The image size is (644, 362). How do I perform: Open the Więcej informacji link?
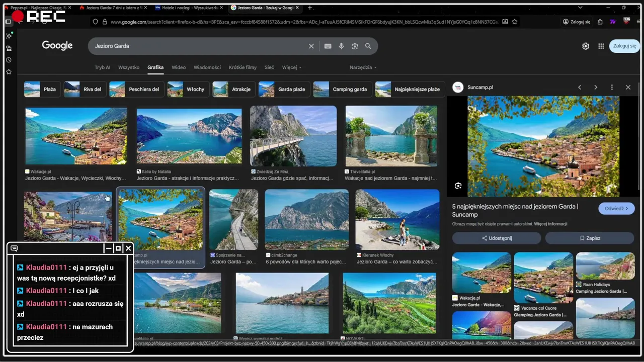point(550,224)
